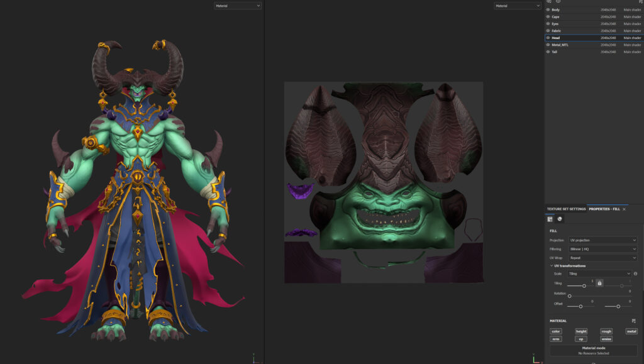Select the Eyes texture set row
Image resolution: width=644 pixels, height=364 pixels.
(x=594, y=24)
